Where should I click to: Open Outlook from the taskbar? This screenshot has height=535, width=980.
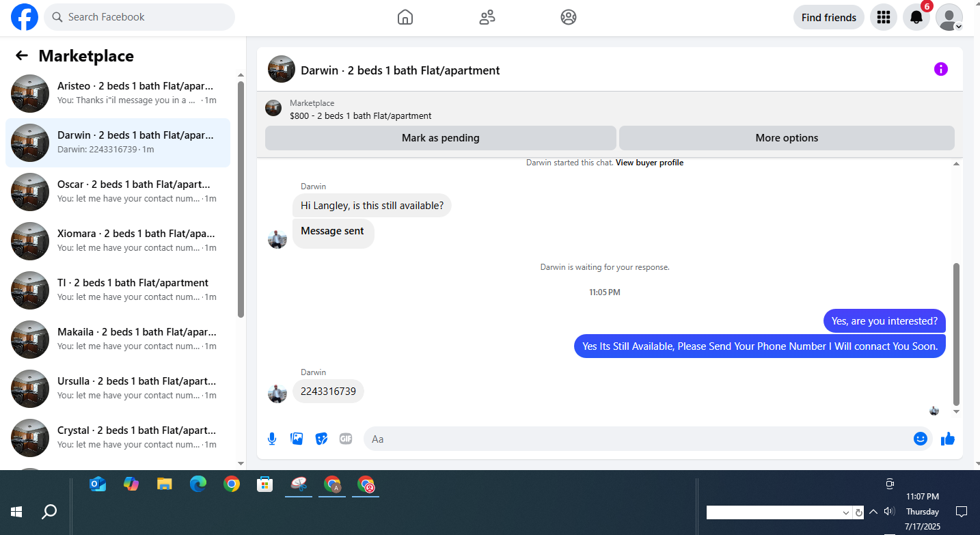(98, 484)
